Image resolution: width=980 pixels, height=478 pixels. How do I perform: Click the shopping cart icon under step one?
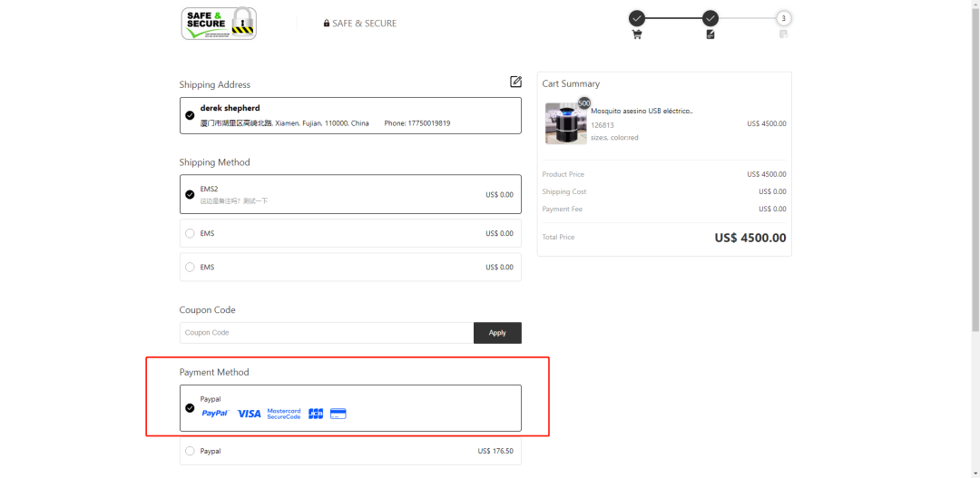(637, 35)
